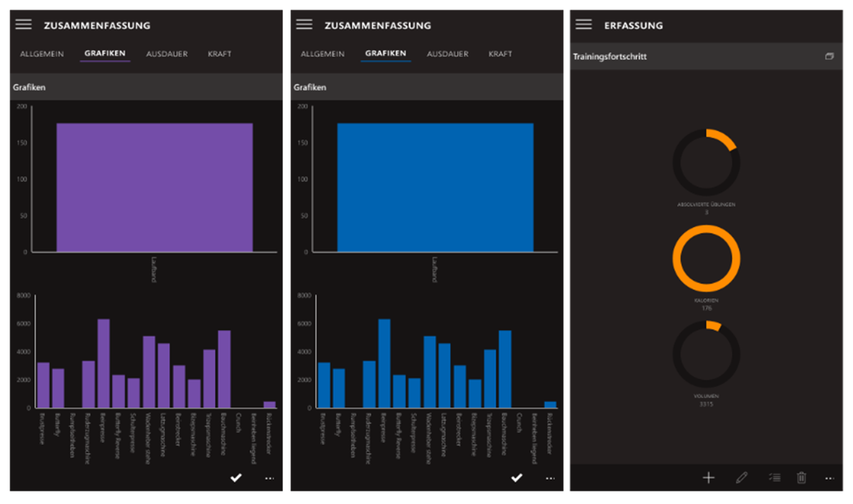Open hamburger menu on blue Zusammenfassung screen

click(x=304, y=24)
